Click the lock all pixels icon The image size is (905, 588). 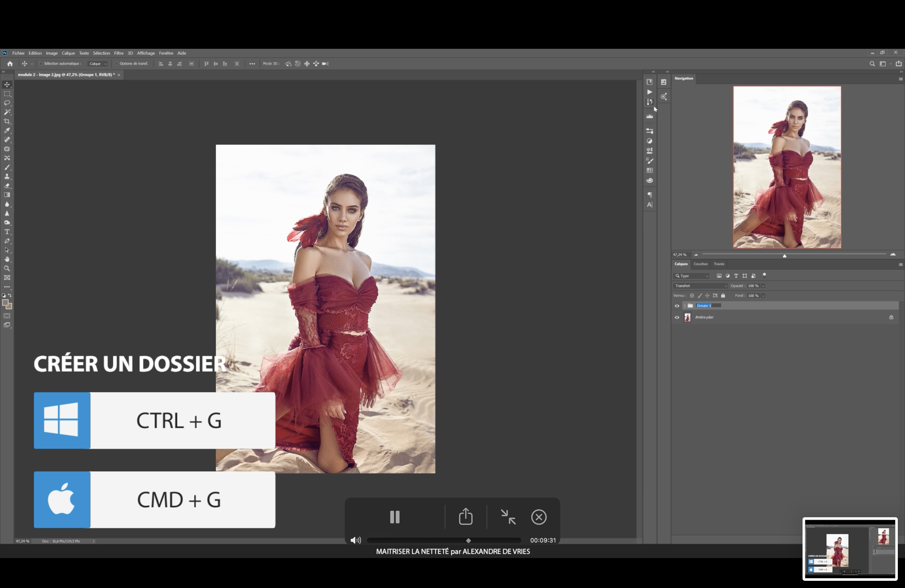[723, 295]
